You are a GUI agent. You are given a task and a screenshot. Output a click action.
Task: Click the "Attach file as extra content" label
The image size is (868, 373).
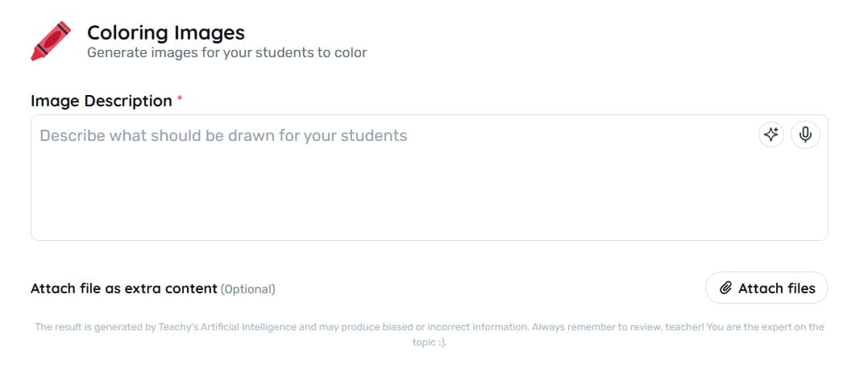123,288
